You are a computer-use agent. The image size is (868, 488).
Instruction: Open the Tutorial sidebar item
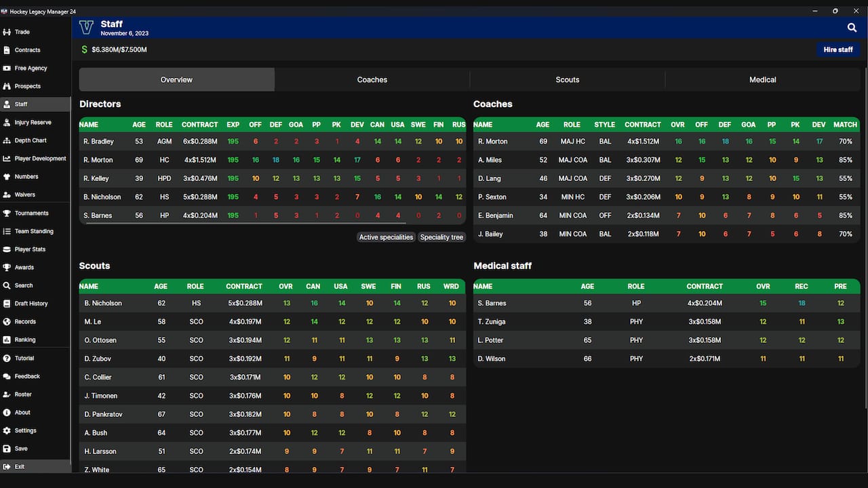35,358
